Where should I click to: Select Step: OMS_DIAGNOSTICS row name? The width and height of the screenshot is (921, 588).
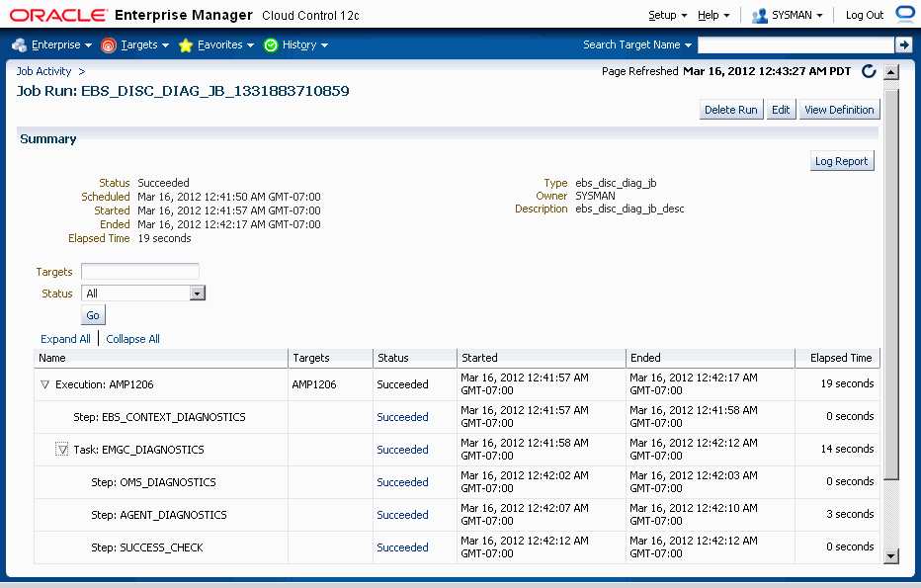pyautogui.click(x=153, y=482)
